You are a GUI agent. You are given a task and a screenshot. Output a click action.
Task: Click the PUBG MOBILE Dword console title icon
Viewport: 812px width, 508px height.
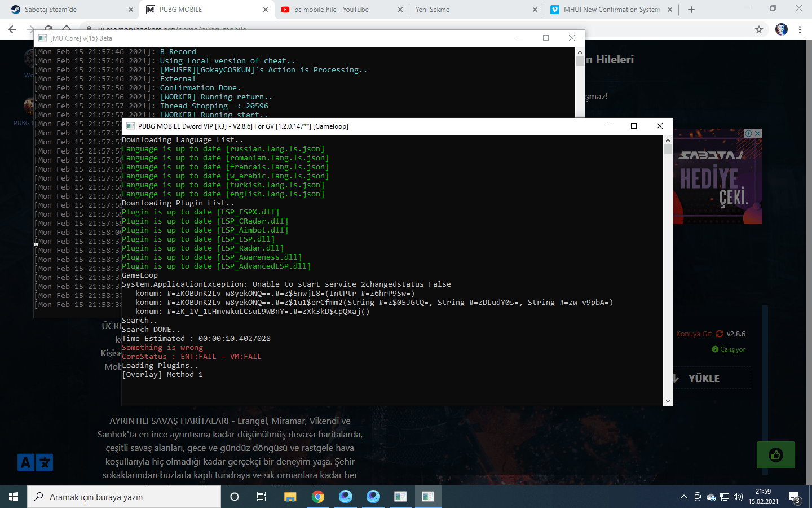(x=130, y=126)
